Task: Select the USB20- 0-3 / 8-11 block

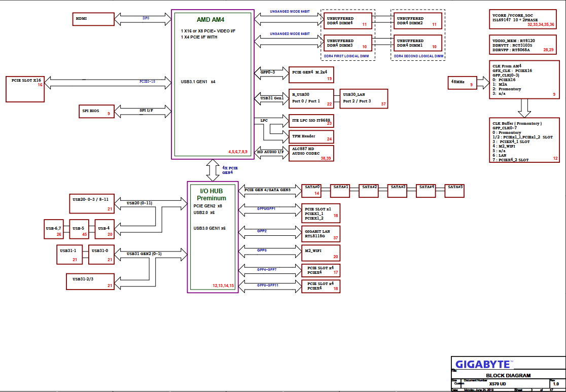Action: 91,203
